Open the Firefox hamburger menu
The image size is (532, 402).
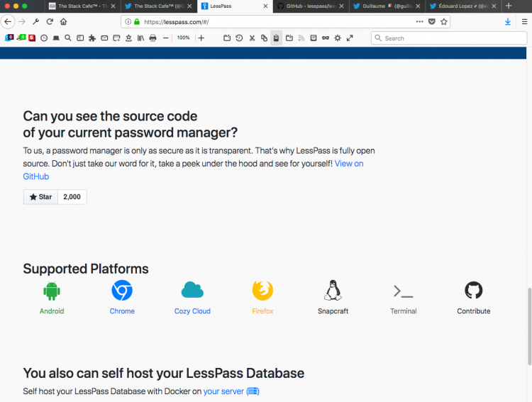[524, 22]
